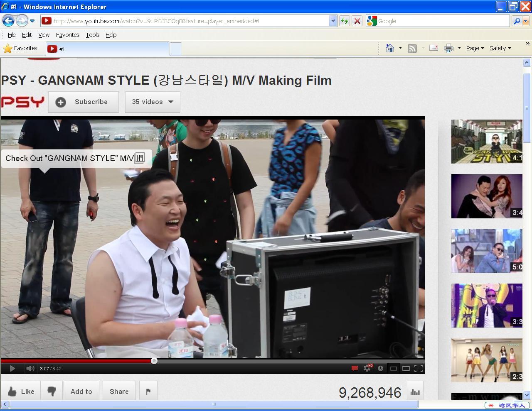Expand the address bar history dropdown

coord(332,21)
